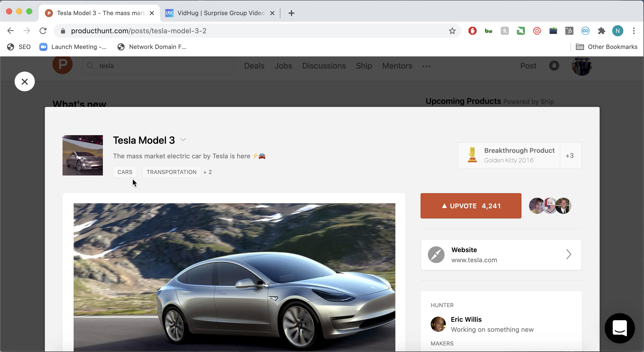The width and height of the screenshot is (644, 352).
Task: Open the Ship nav item
Action: pyautogui.click(x=364, y=66)
